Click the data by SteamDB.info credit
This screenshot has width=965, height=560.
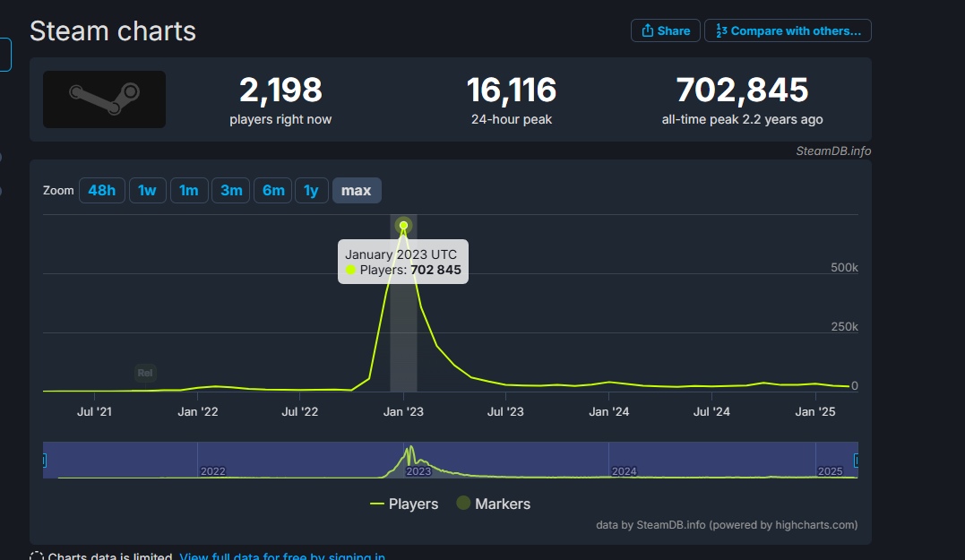[726, 525]
